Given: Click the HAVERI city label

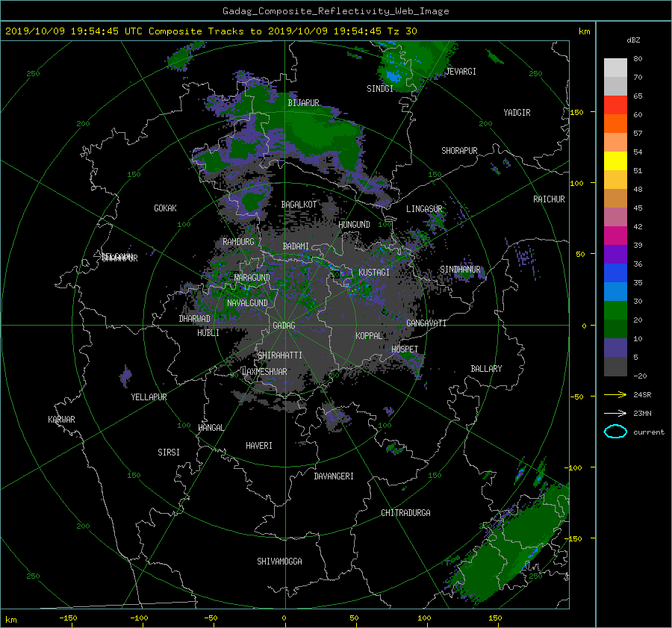Looking at the screenshot, I should click(x=259, y=445).
